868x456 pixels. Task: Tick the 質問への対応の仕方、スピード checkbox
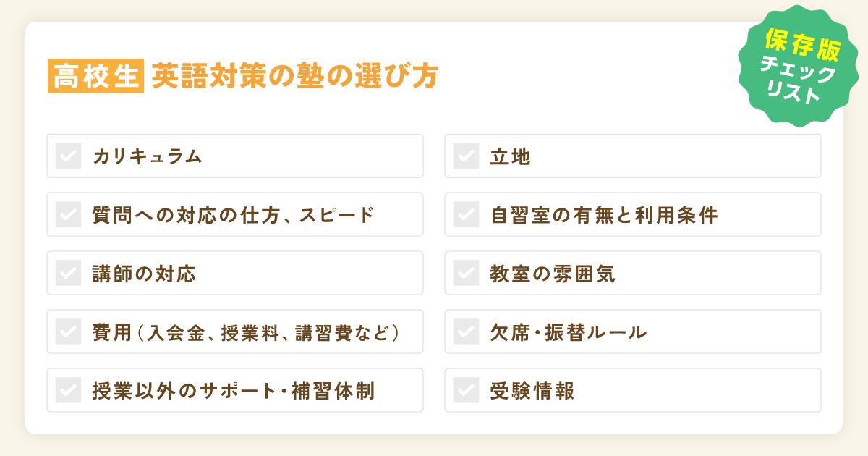click(x=68, y=214)
